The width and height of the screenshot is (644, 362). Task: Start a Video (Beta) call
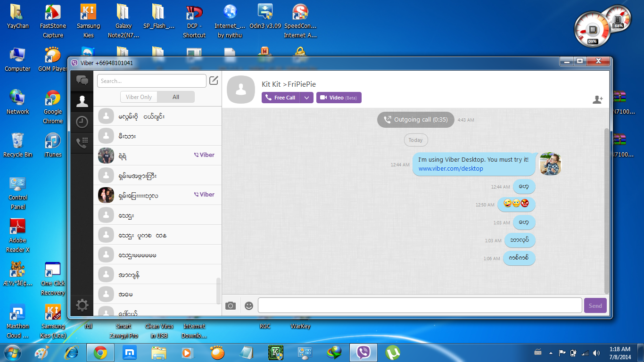pos(339,98)
